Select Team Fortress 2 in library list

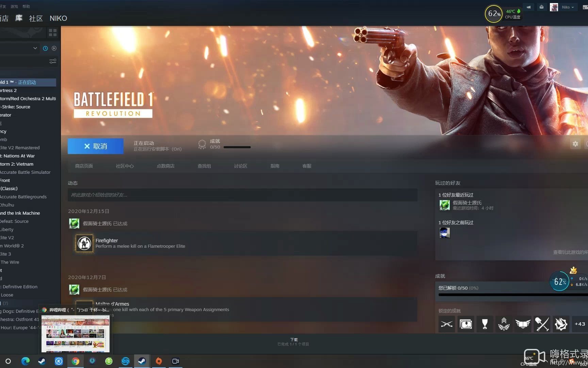tap(28, 91)
